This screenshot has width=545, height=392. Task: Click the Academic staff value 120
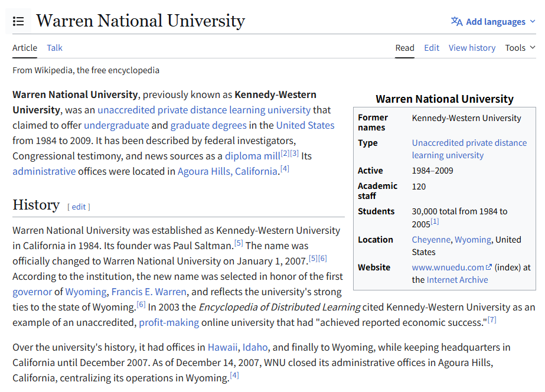tap(419, 187)
